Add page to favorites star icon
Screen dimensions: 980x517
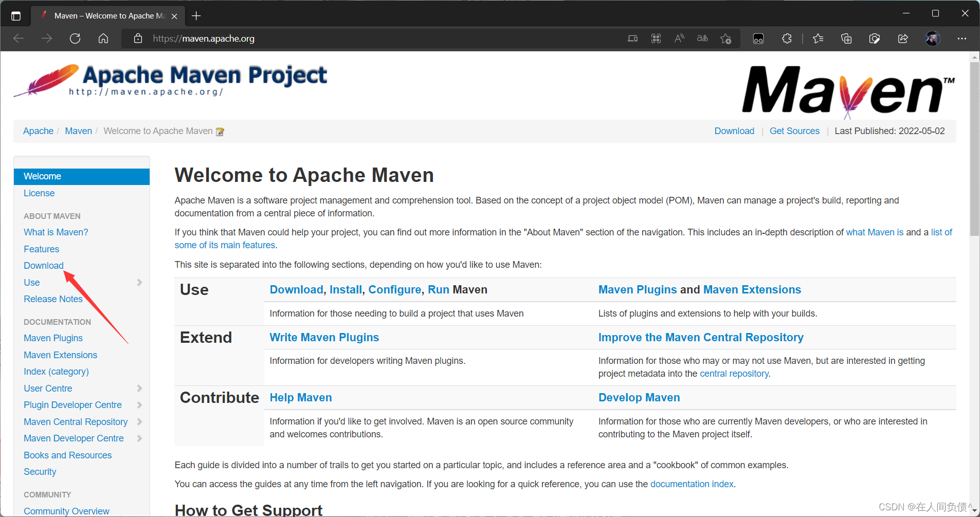pos(726,39)
